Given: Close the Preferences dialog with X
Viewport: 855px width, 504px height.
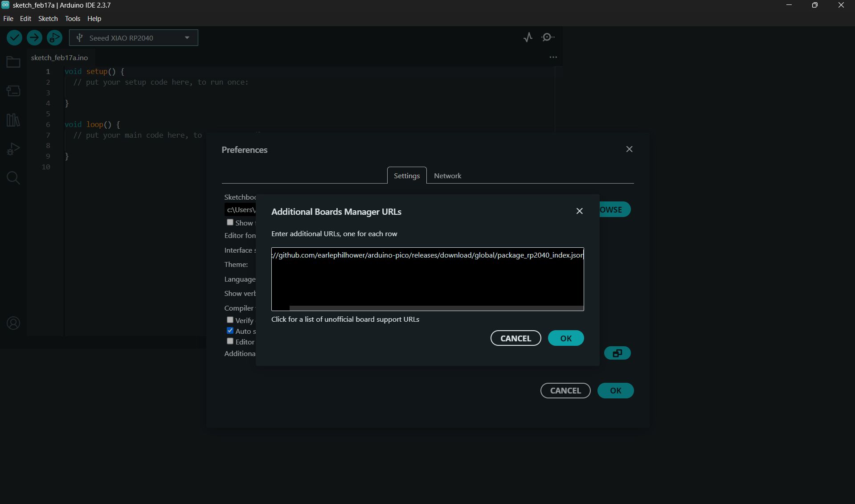Looking at the screenshot, I should click(629, 149).
